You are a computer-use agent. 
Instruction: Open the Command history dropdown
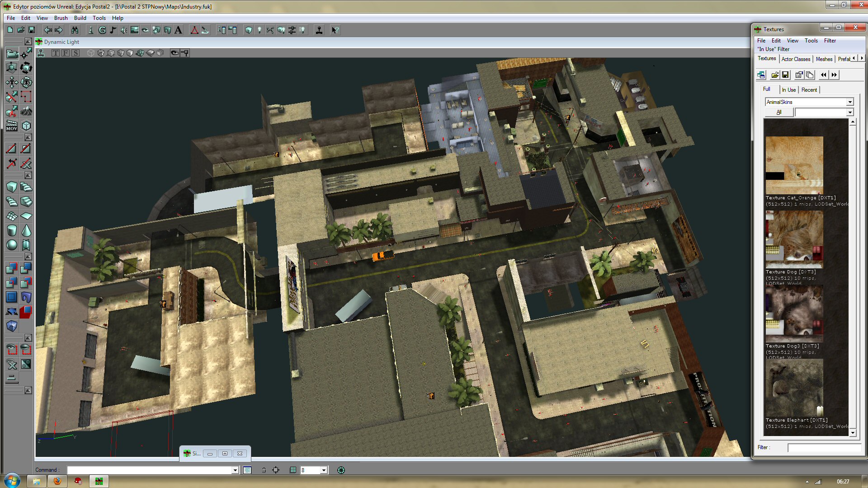tap(235, 470)
